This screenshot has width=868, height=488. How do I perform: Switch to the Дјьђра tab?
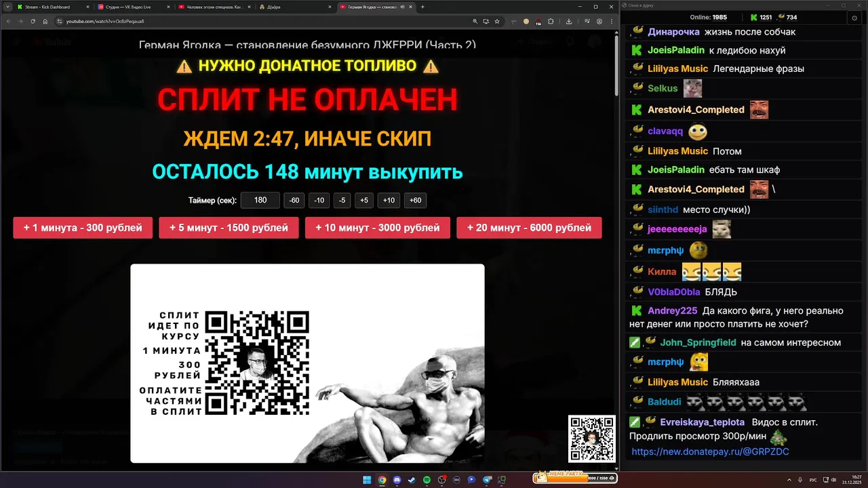[x=296, y=7]
